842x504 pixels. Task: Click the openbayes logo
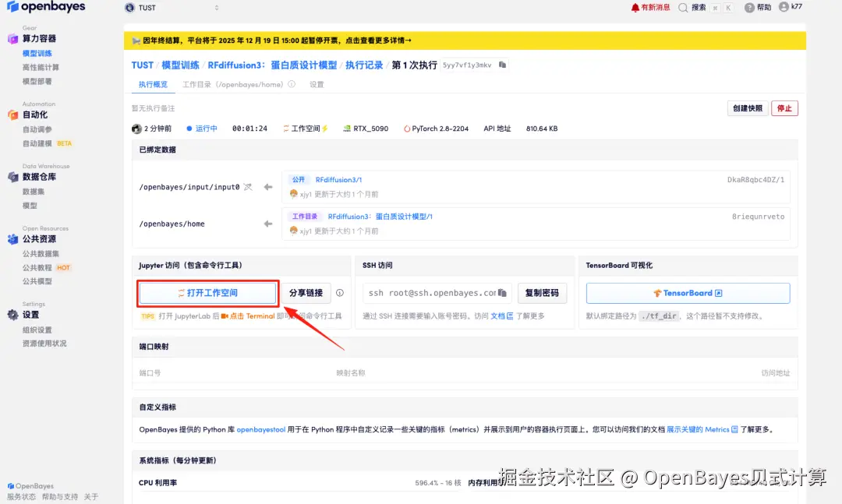(46, 7)
